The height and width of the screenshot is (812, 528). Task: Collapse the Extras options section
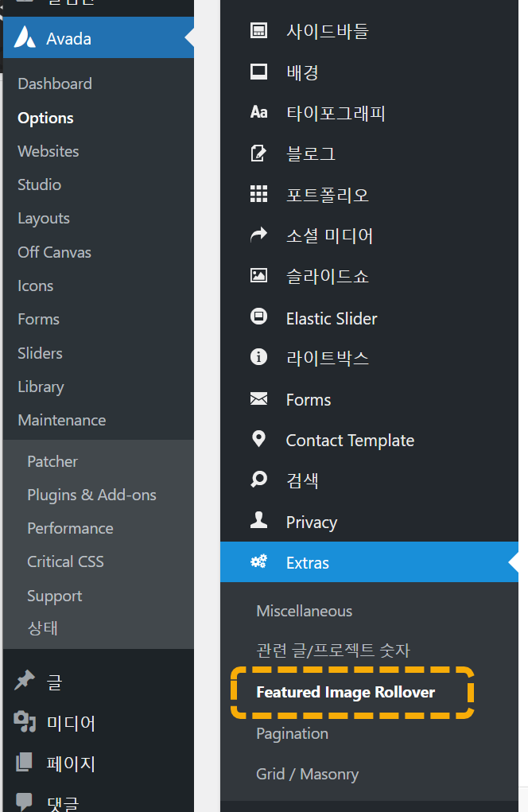(369, 561)
